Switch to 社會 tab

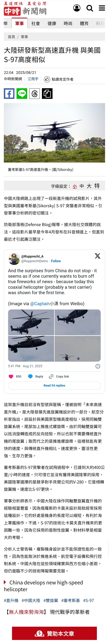tap(35, 23)
